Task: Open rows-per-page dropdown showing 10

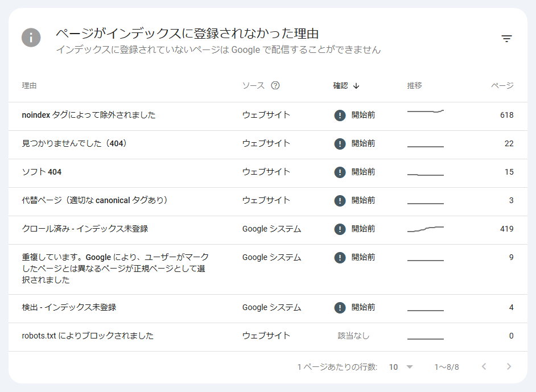Action: coord(401,367)
